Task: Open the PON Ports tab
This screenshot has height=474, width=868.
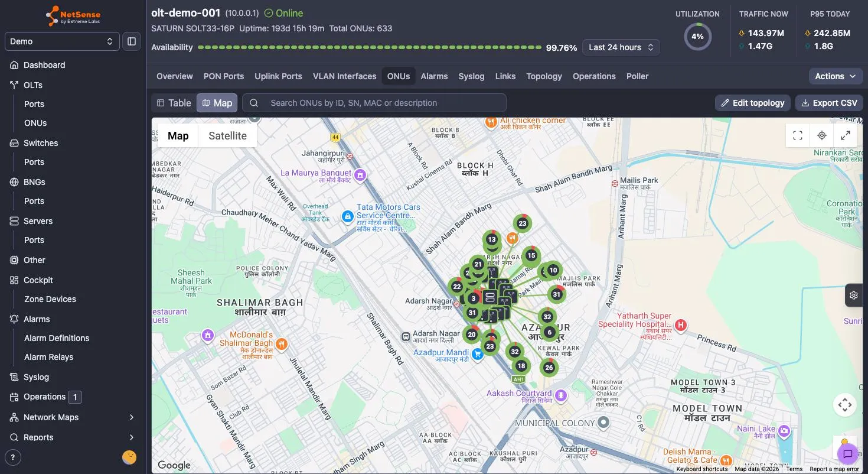Action: 224,76
